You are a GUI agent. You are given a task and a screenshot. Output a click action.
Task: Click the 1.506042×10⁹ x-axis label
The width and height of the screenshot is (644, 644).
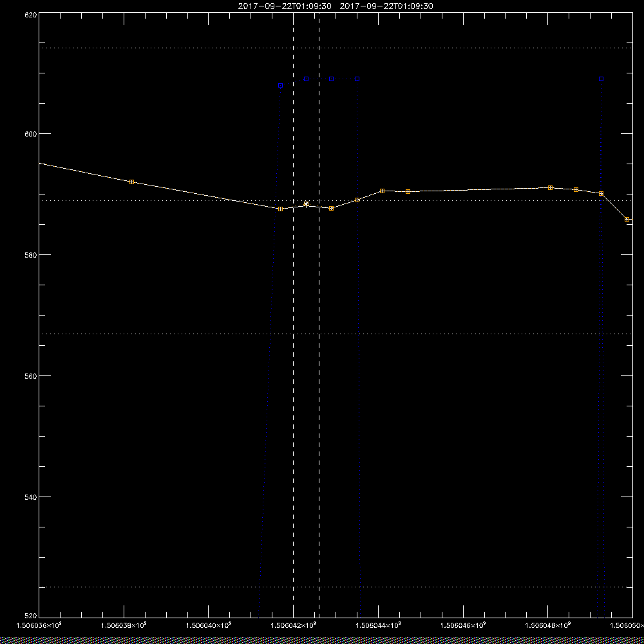point(293,625)
